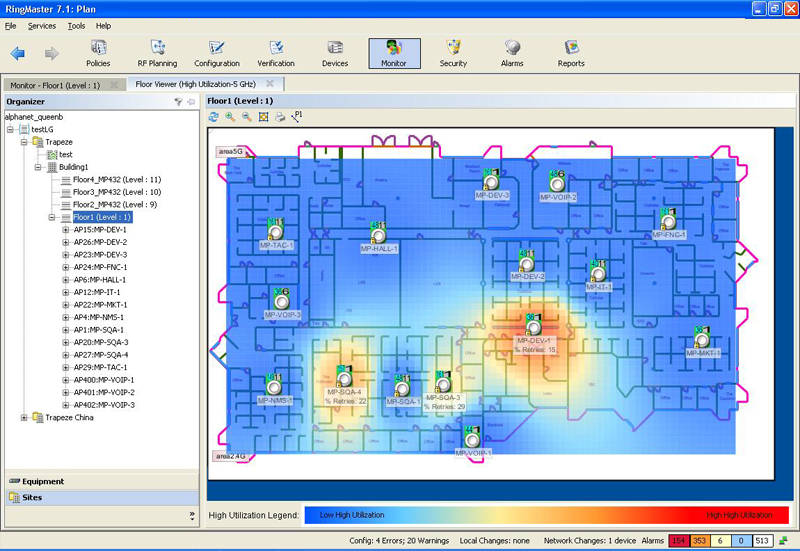The height and width of the screenshot is (551, 800).
Task: Expand the Trapeze China node
Action: 23,417
